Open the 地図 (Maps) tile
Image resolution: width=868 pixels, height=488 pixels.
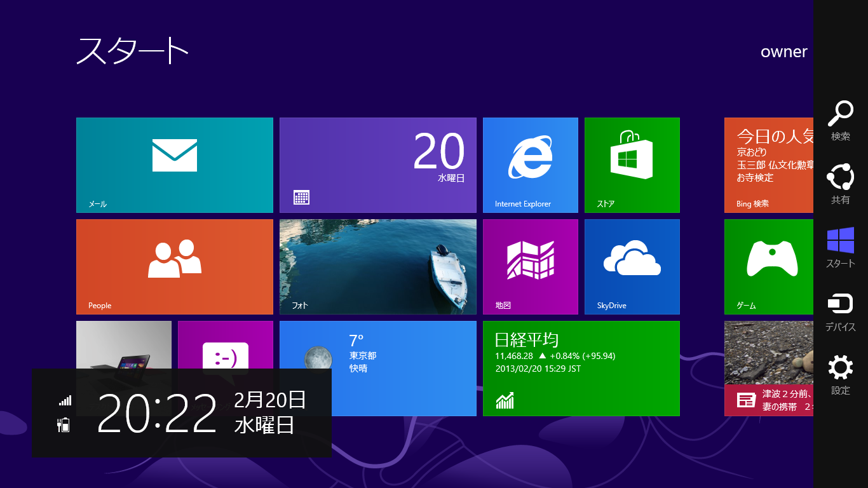click(531, 267)
